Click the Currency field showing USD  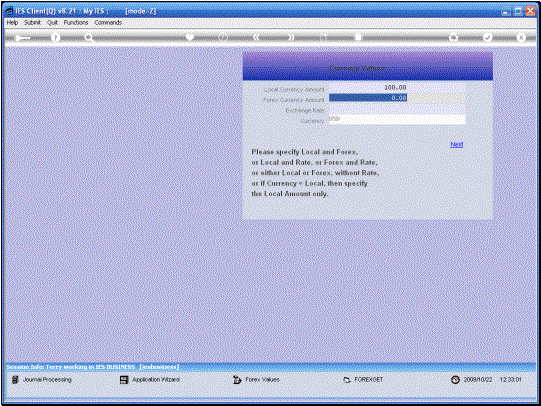pyautogui.click(x=397, y=120)
